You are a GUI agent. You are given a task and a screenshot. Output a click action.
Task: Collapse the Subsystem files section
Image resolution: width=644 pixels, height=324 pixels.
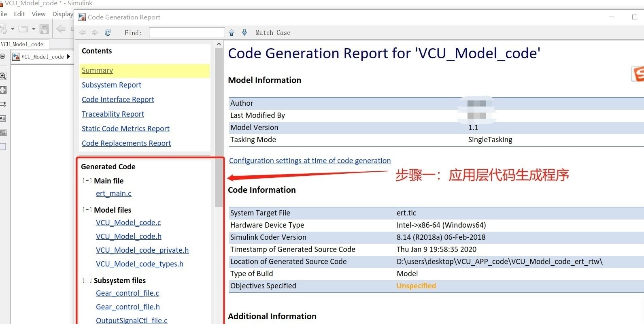(87, 280)
